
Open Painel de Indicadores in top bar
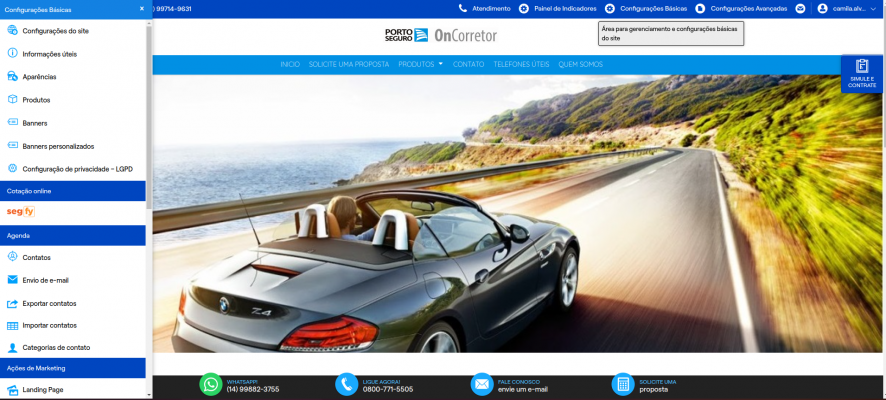tap(558, 8)
